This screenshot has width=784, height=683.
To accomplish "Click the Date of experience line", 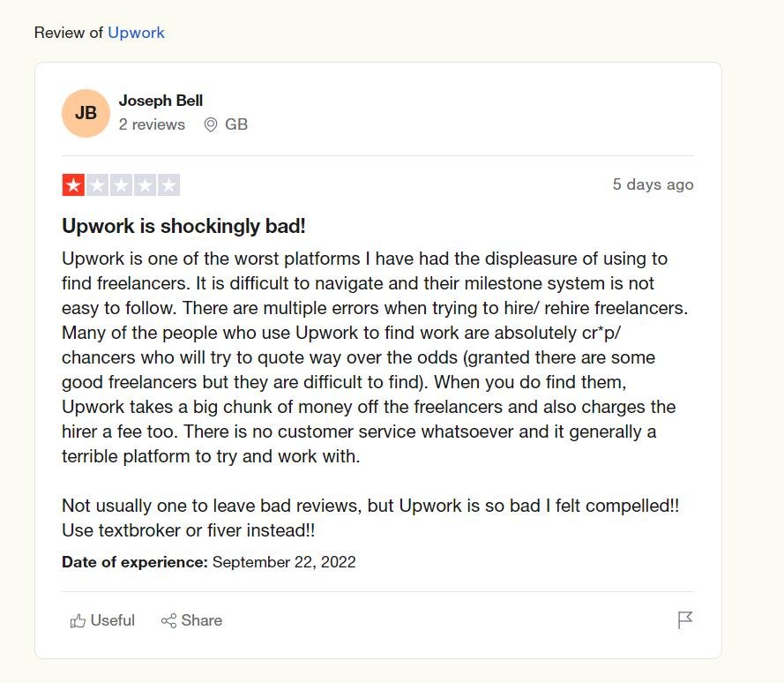I will [x=208, y=562].
